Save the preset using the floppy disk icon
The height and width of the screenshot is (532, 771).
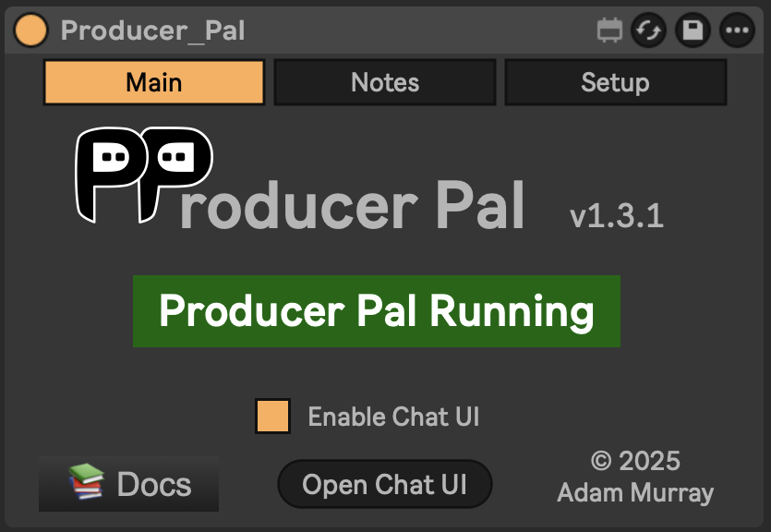click(692, 30)
